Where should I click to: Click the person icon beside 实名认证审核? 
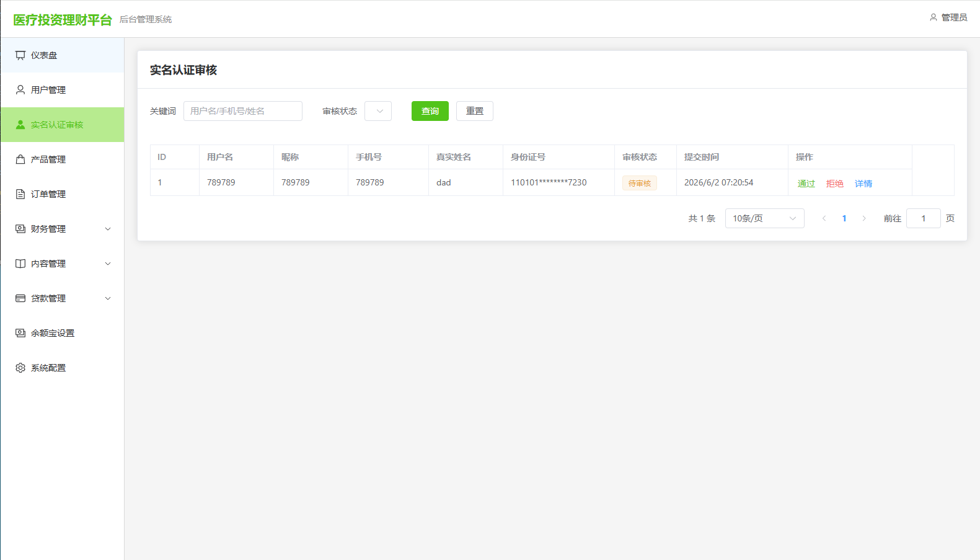[20, 125]
